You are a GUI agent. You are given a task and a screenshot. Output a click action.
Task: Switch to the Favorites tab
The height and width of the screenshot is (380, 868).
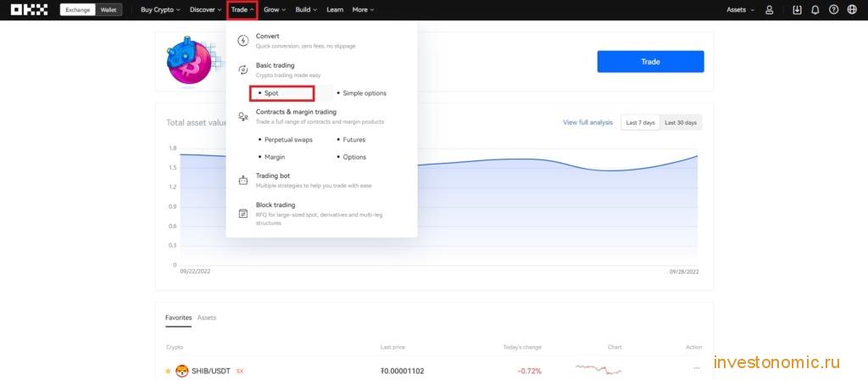(178, 317)
